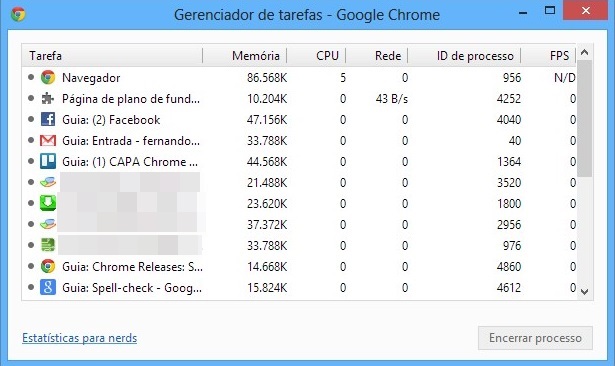Viewport: 615px width, 366px height.
Task: Open Estatísticas para nerds link
Action: (x=80, y=338)
